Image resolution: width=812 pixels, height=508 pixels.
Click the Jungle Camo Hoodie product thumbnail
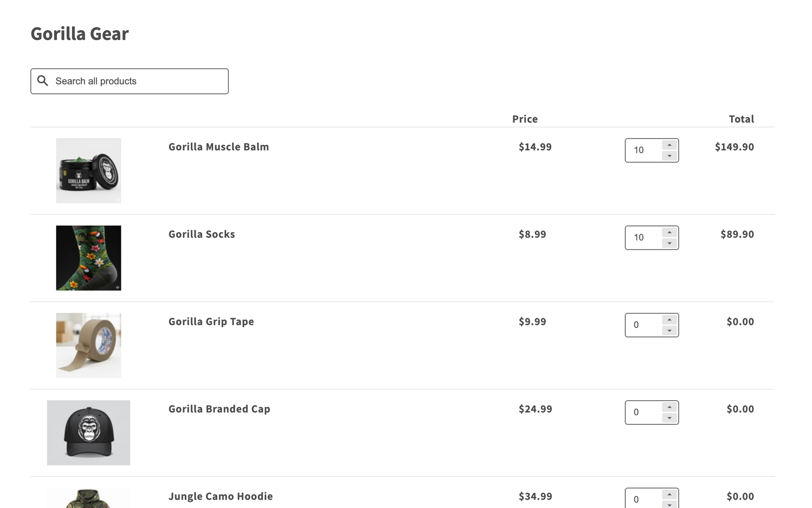[x=89, y=500]
